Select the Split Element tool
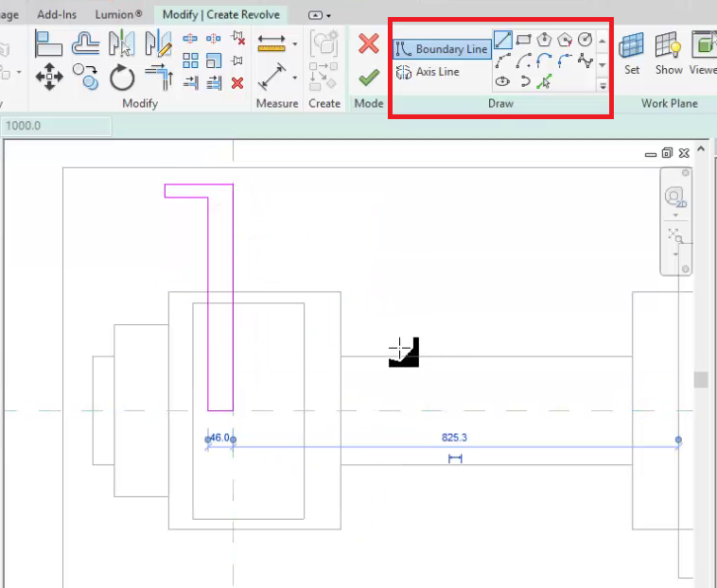The height and width of the screenshot is (588, 717). [x=190, y=38]
